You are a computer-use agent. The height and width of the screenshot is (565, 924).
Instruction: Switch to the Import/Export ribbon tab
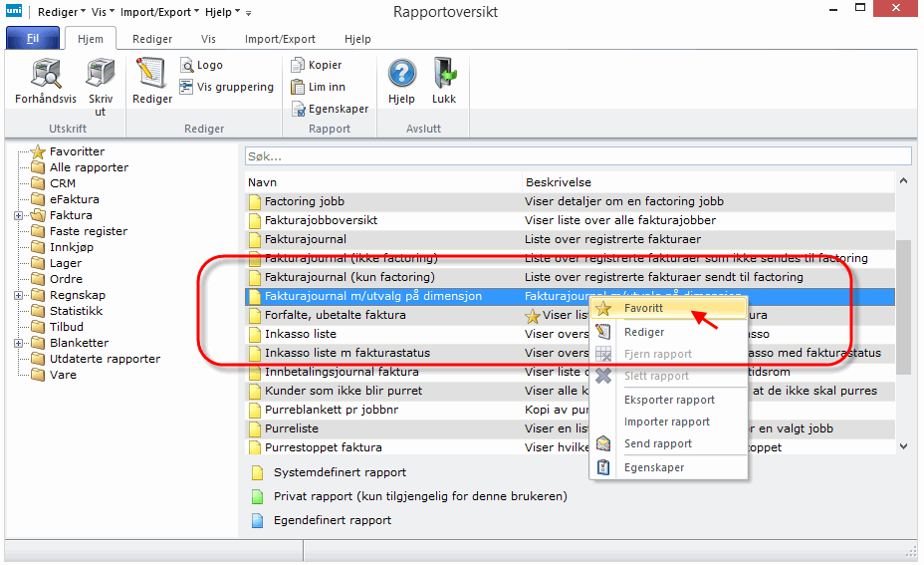click(280, 39)
